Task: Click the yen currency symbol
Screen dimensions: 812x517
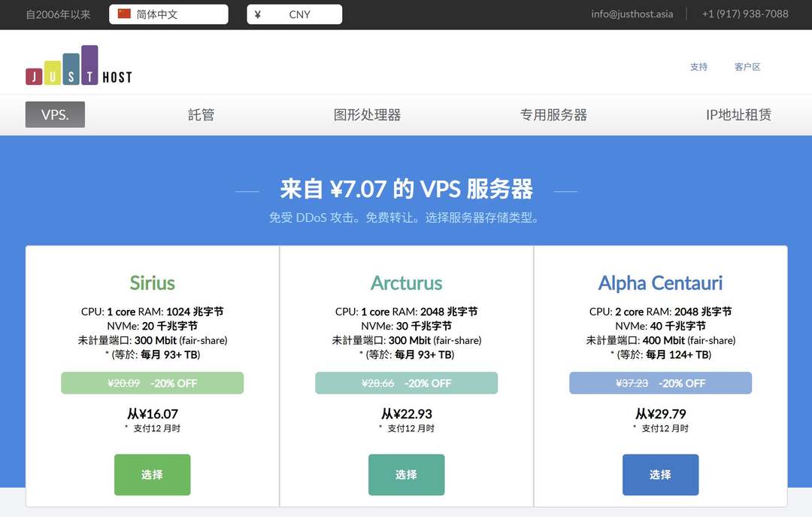Action: pyautogui.click(x=258, y=14)
